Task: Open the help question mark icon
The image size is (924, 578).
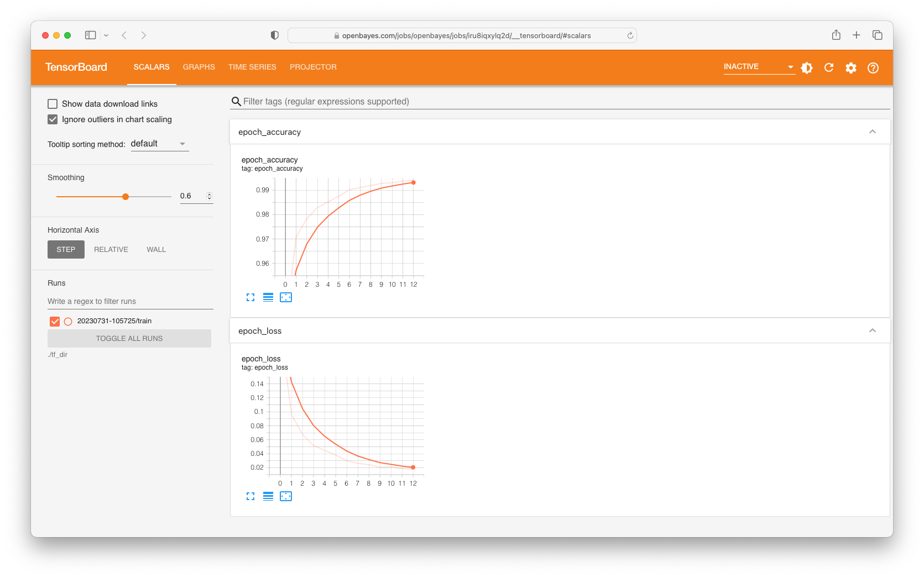Action: click(873, 68)
